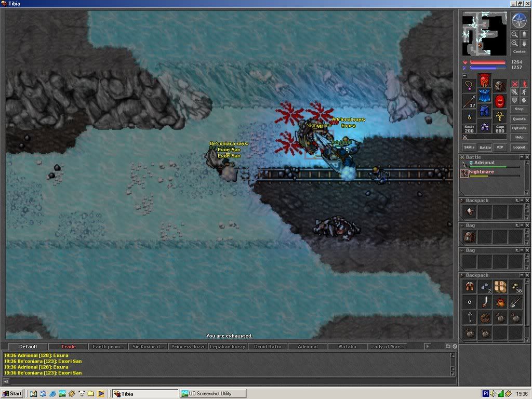
Task: Collapse the inventory panel
Action: (x=465, y=76)
